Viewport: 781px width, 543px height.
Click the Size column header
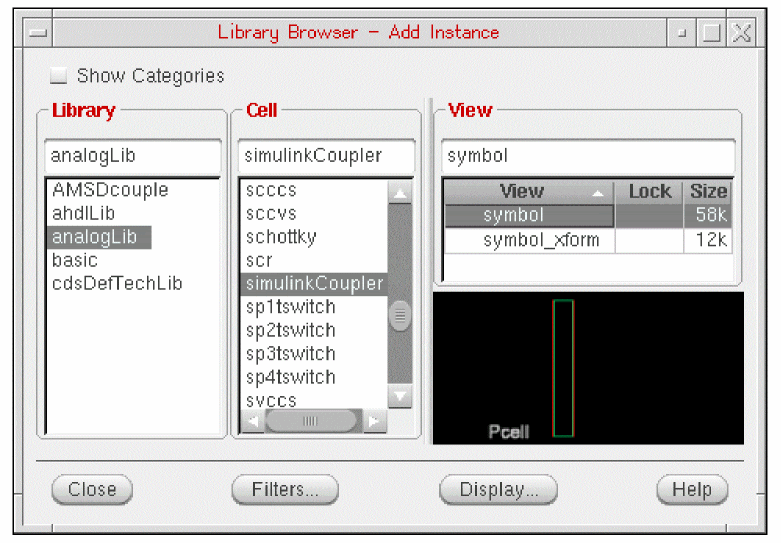(x=708, y=191)
